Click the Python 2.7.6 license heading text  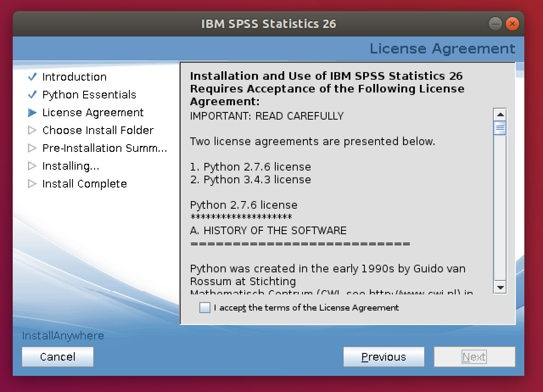244,205
